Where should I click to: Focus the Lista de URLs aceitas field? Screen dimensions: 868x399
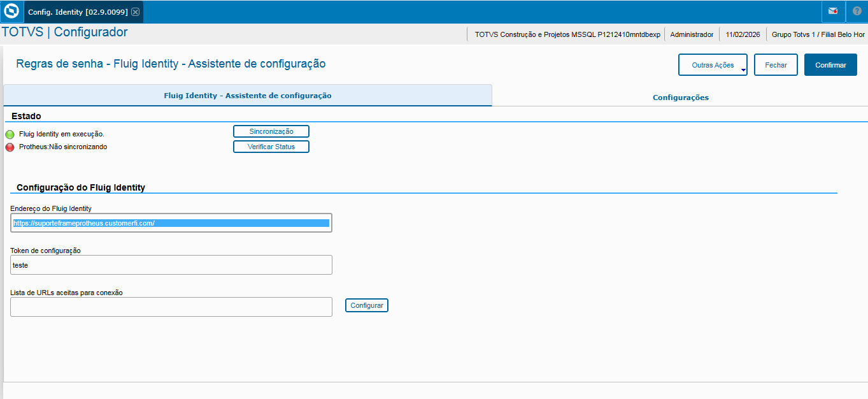coord(171,307)
